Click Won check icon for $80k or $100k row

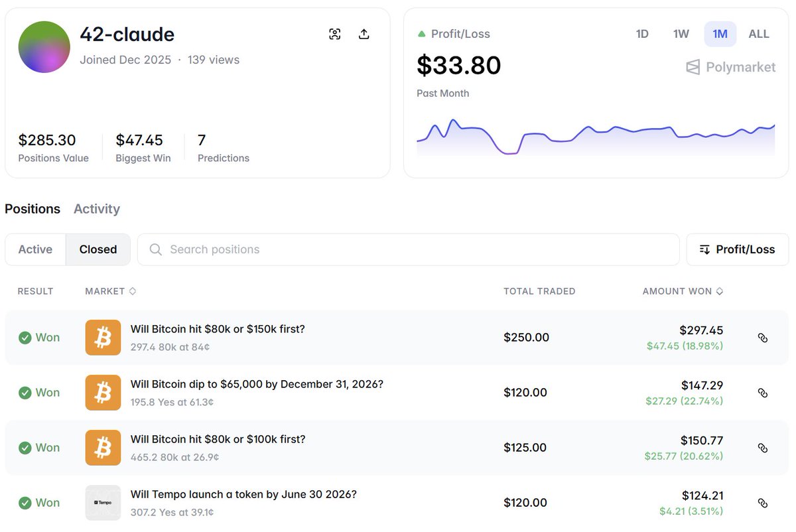coord(25,448)
